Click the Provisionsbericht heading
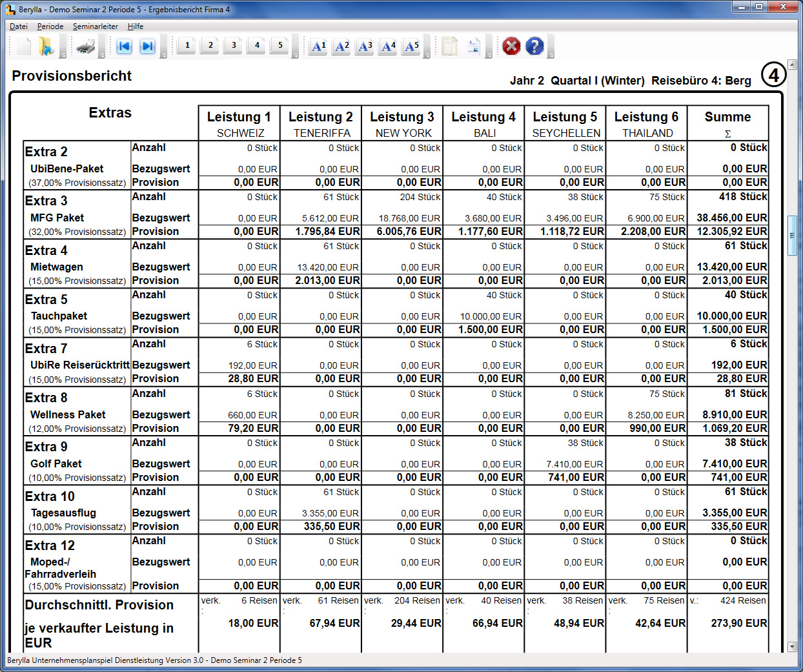The image size is (803, 672). [72, 76]
